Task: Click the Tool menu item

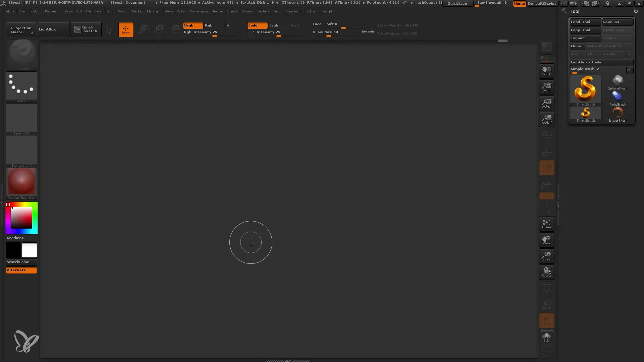Action: pos(276,11)
